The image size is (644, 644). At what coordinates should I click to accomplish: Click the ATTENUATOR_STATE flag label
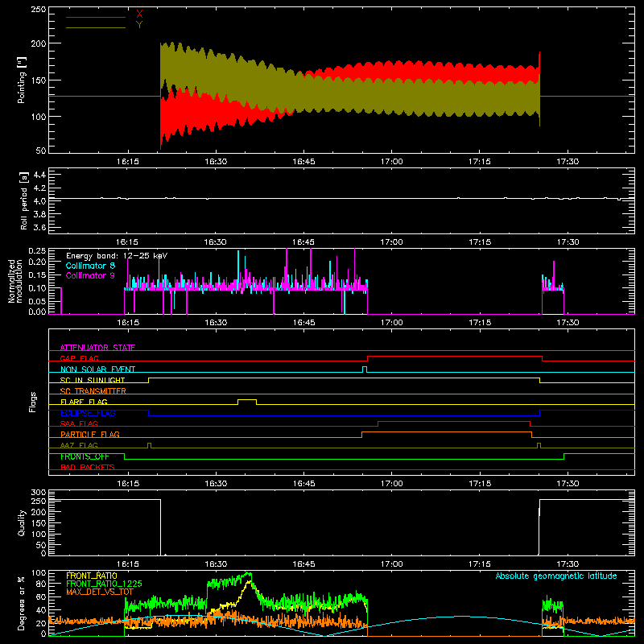click(x=97, y=348)
